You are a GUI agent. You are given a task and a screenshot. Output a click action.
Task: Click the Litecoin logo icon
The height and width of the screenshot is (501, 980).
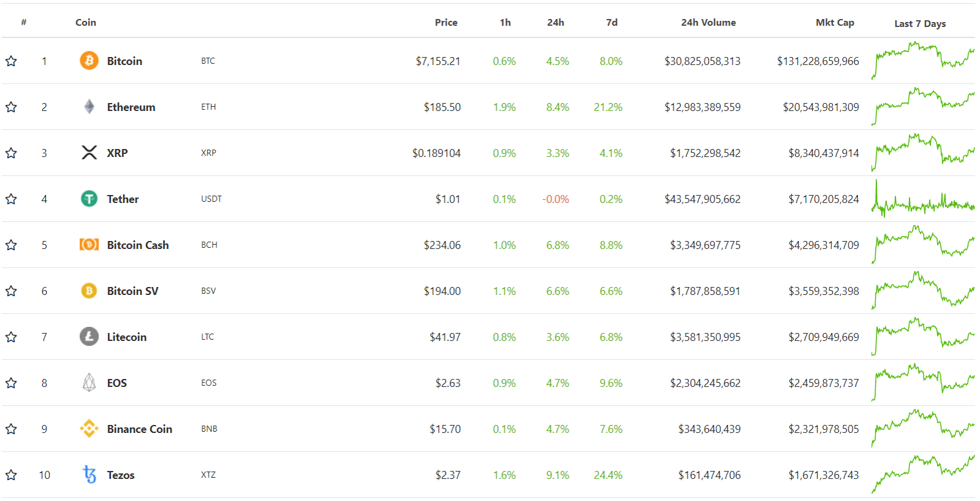(89, 337)
